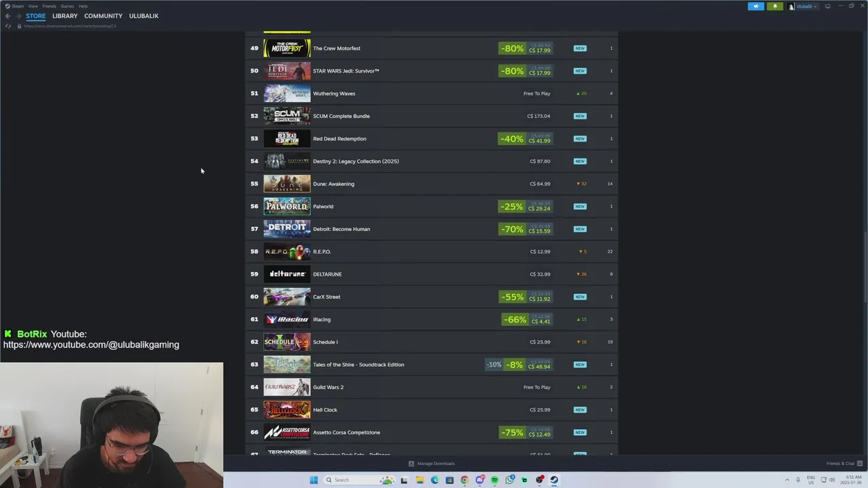
Task: Show hidden system tray icons
Action: point(787,480)
